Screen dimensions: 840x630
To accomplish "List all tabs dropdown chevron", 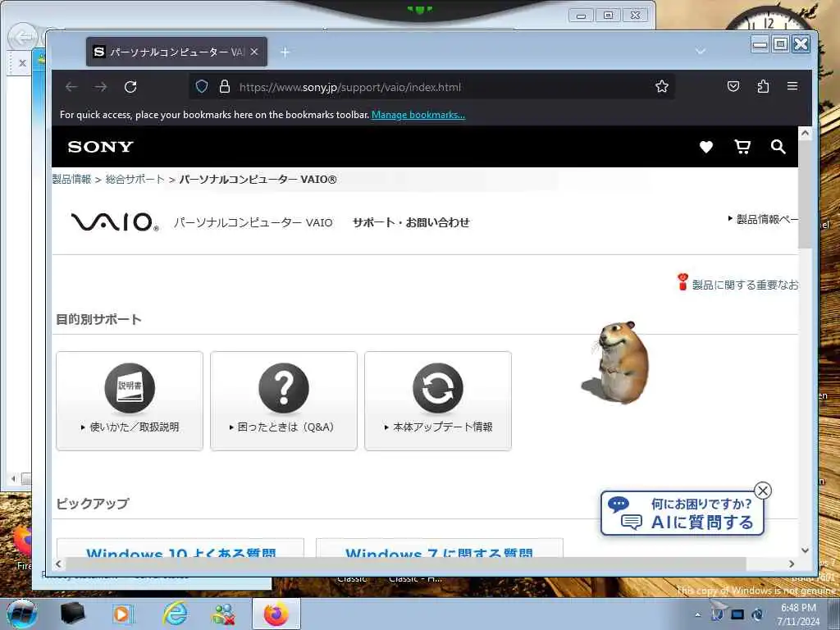I will click(701, 52).
